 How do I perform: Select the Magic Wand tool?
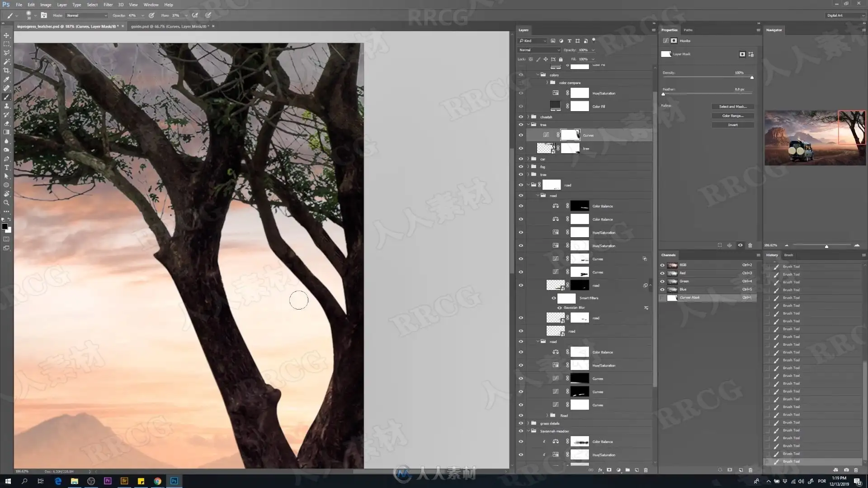coord(6,62)
